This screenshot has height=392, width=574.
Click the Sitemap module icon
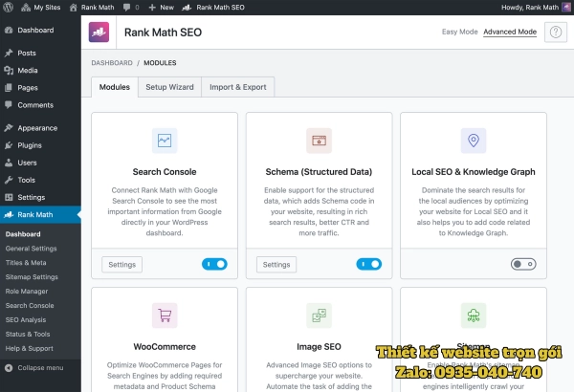pos(474,316)
